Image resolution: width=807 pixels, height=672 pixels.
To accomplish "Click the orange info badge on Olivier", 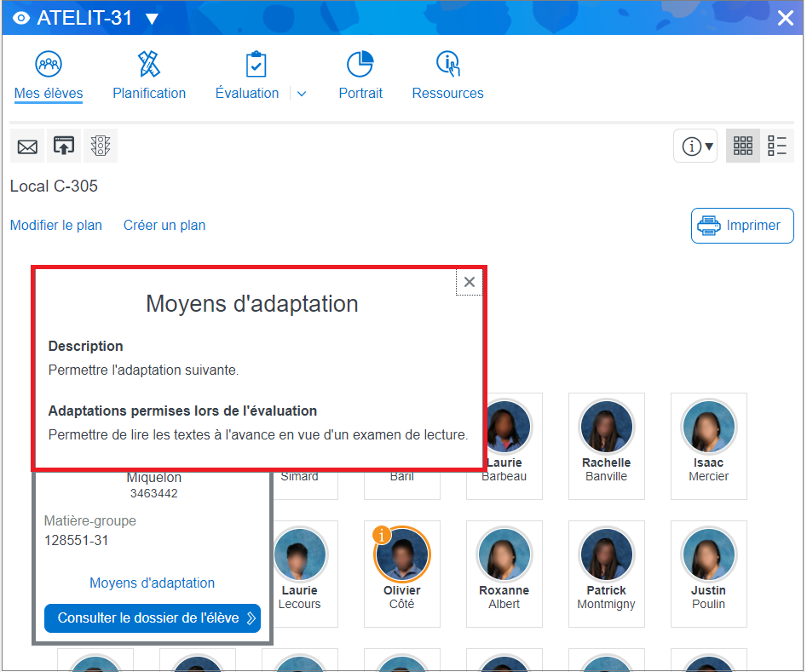I will (383, 535).
